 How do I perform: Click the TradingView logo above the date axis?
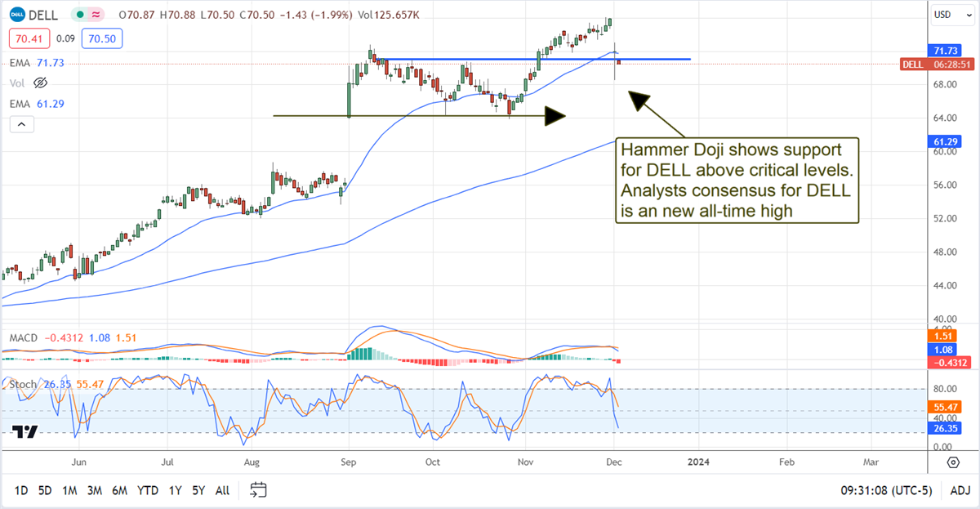tap(24, 433)
